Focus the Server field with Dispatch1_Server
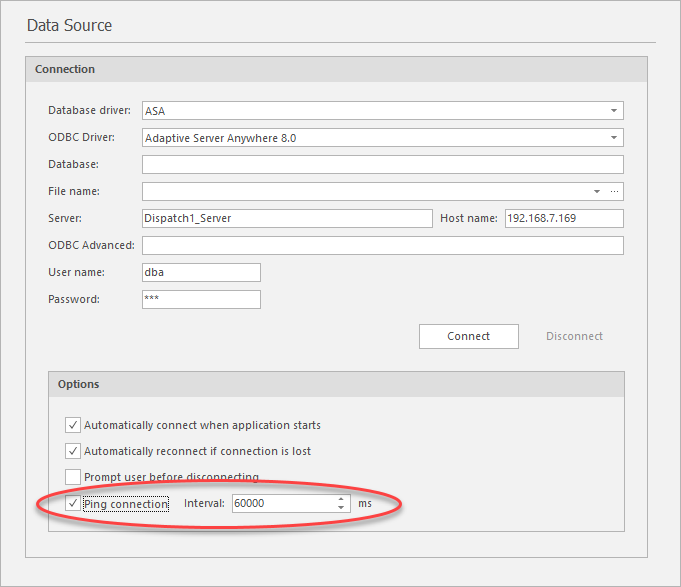 coord(286,218)
